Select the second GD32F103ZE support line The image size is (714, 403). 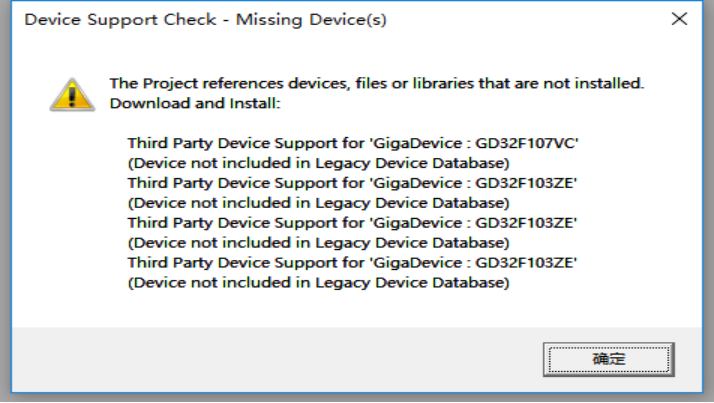(352, 223)
